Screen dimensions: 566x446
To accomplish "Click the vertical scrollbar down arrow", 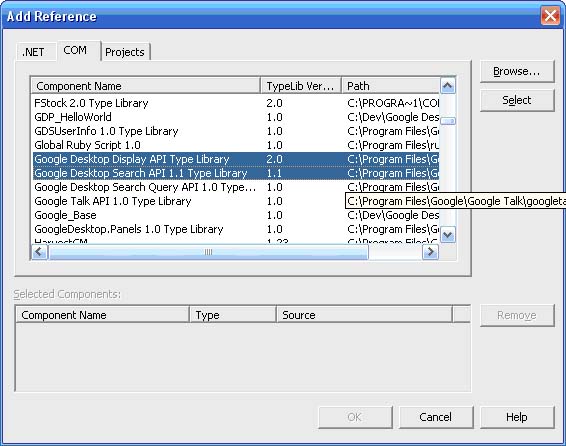I will (x=448, y=235).
